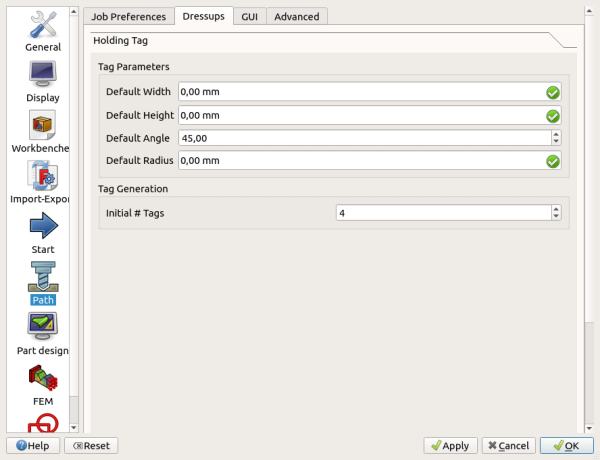Select the Path preferences section

coord(43,284)
